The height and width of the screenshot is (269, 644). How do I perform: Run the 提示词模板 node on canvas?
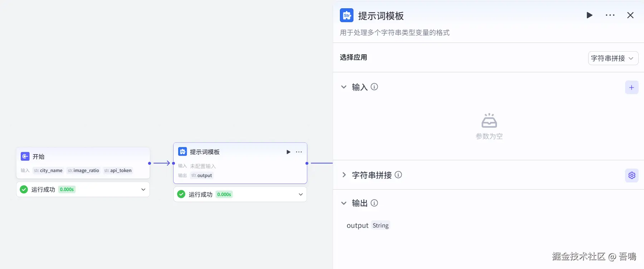point(288,152)
